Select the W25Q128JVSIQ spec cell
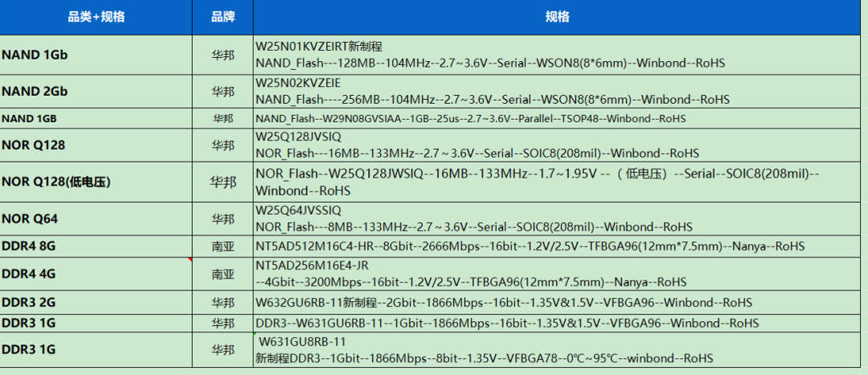 click(x=557, y=145)
